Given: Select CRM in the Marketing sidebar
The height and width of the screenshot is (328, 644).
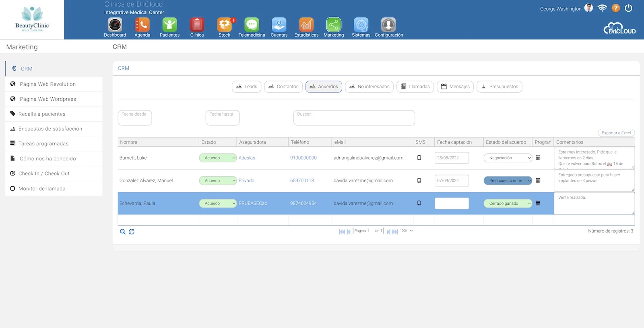Looking at the screenshot, I should [54, 69].
